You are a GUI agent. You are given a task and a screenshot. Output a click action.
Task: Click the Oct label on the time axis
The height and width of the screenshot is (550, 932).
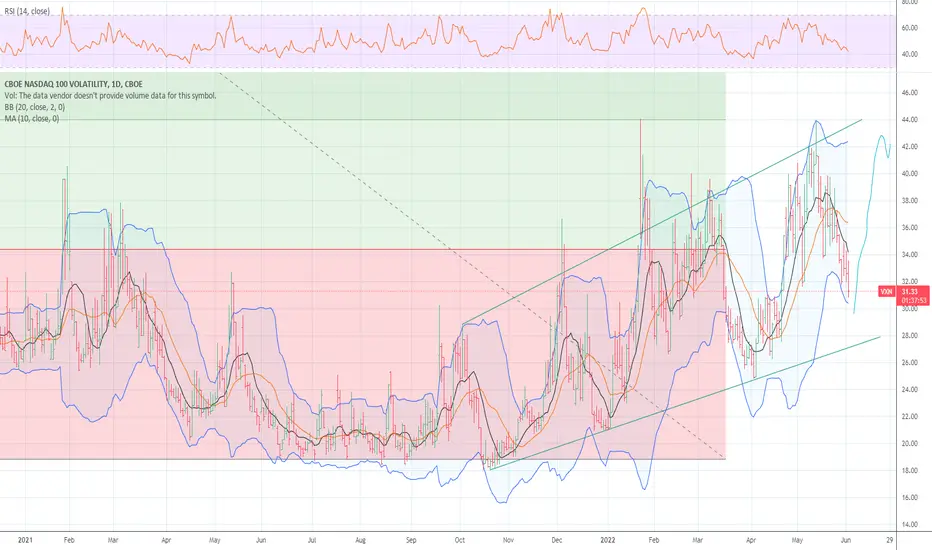tap(459, 540)
